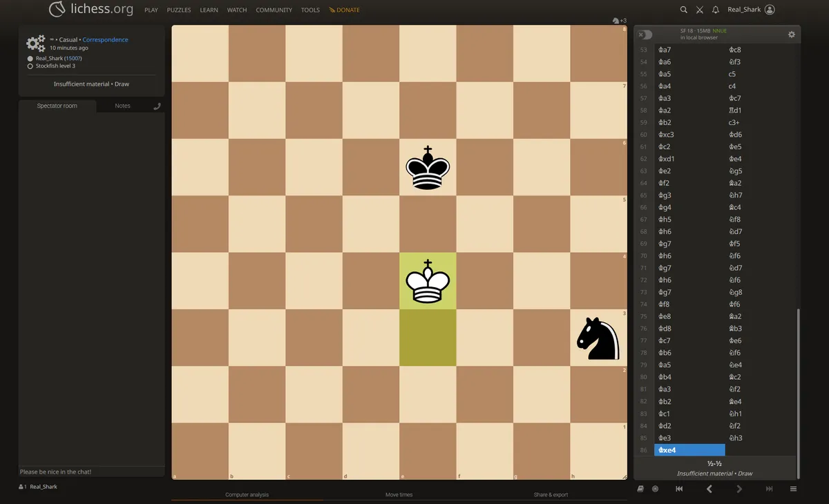Screen dimensions: 829x504
Task: Switch to the Notes tab
Action: coord(122,105)
